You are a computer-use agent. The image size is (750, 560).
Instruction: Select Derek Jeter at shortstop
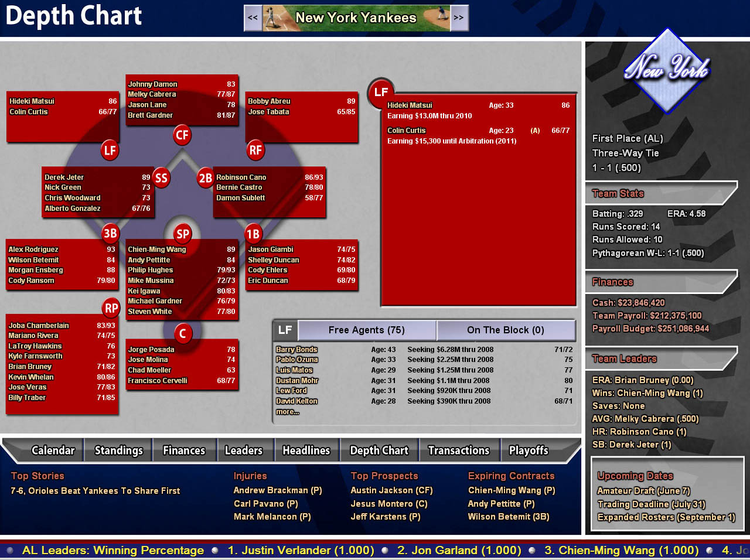(64, 177)
